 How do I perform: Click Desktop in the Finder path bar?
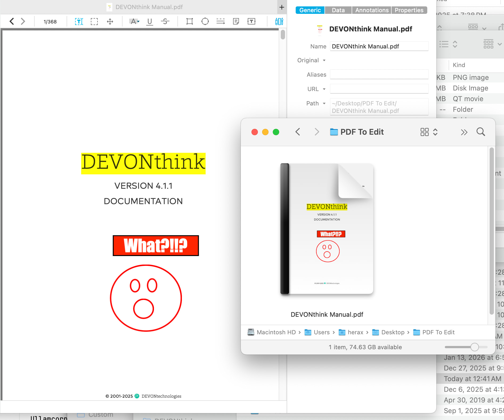tap(393, 332)
